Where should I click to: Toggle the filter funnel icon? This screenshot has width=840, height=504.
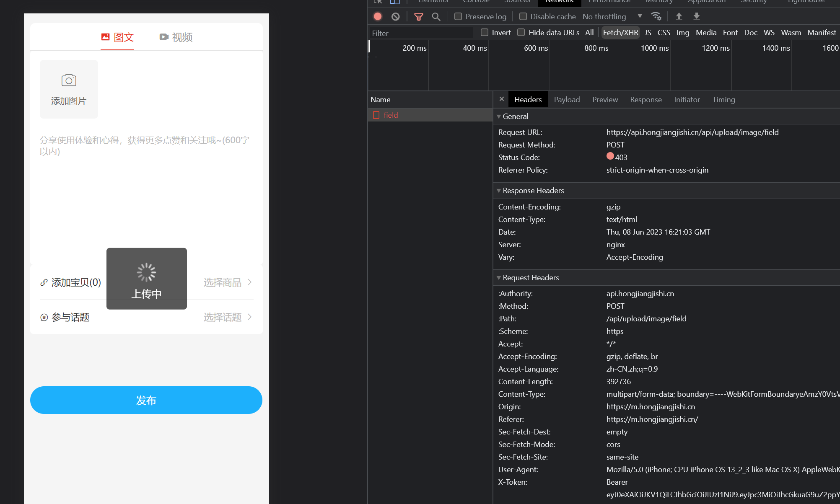(x=418, y=16)
